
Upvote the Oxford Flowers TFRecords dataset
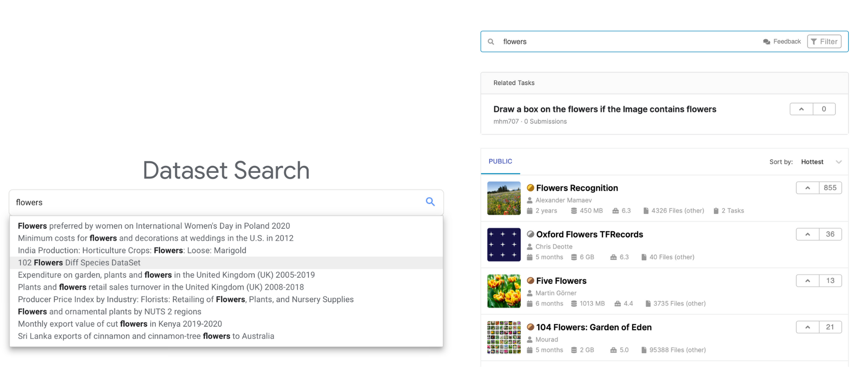point(808,234)
